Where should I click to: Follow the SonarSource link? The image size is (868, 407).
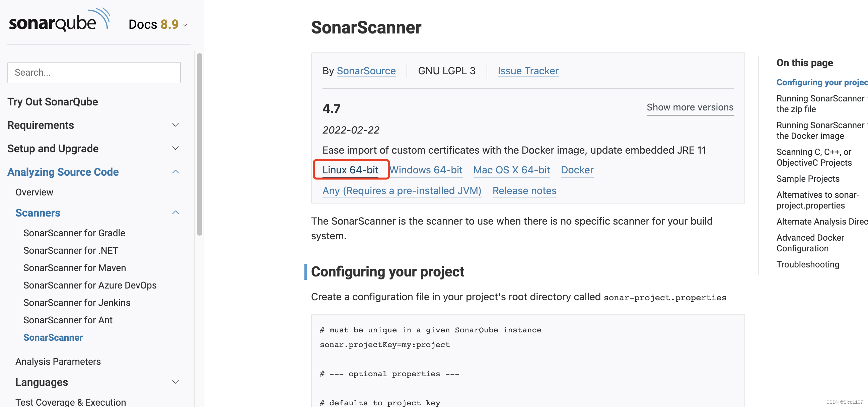tap(366, 71)
